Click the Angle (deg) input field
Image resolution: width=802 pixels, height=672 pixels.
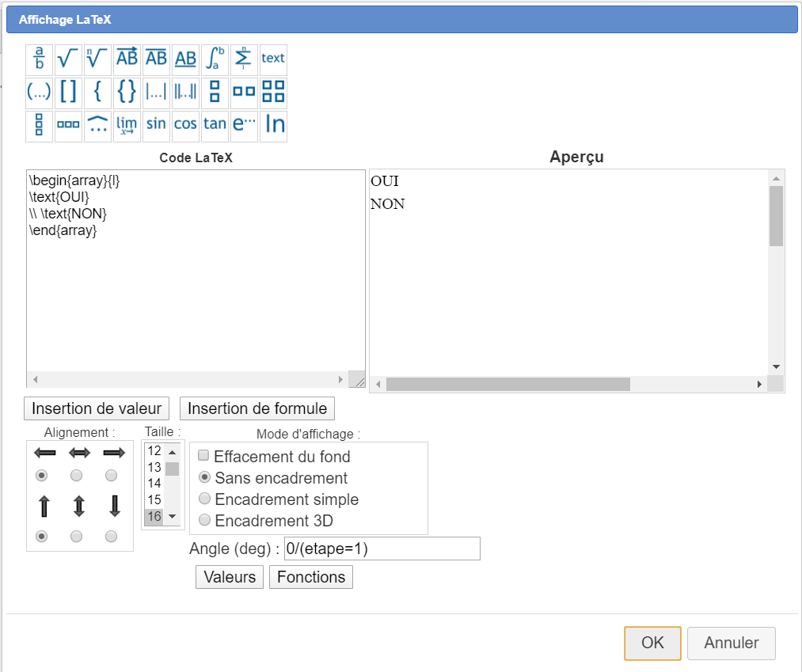click(382, 549)
